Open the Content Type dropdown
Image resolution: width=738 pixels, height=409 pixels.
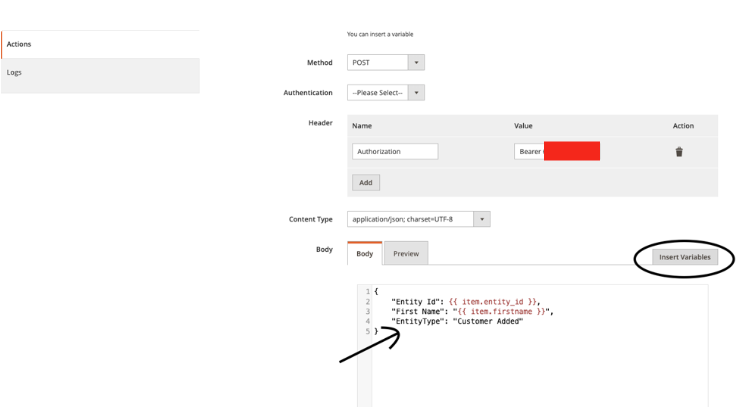[x=418, y=219]
